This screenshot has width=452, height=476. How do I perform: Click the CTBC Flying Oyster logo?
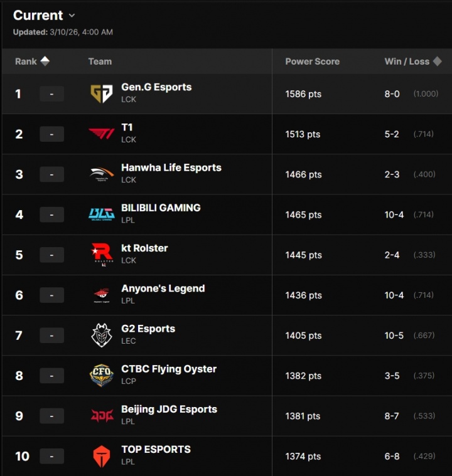point(101,376)
